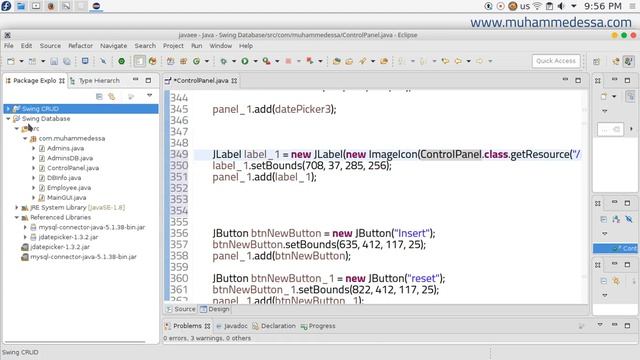Open the Declaration view tab
The width and height of the screenshot is (640, 360).
(x=273, y=326)
